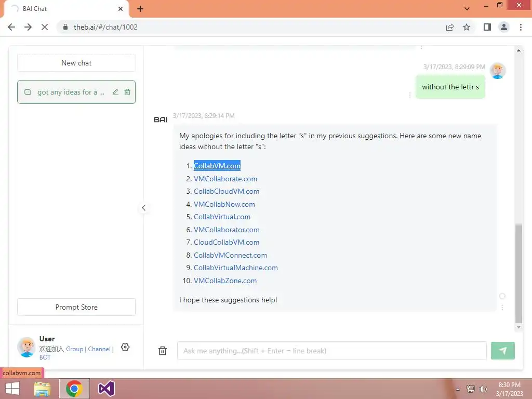Click the share page icon
Screen dimensions: 532x399
(450, 27)
